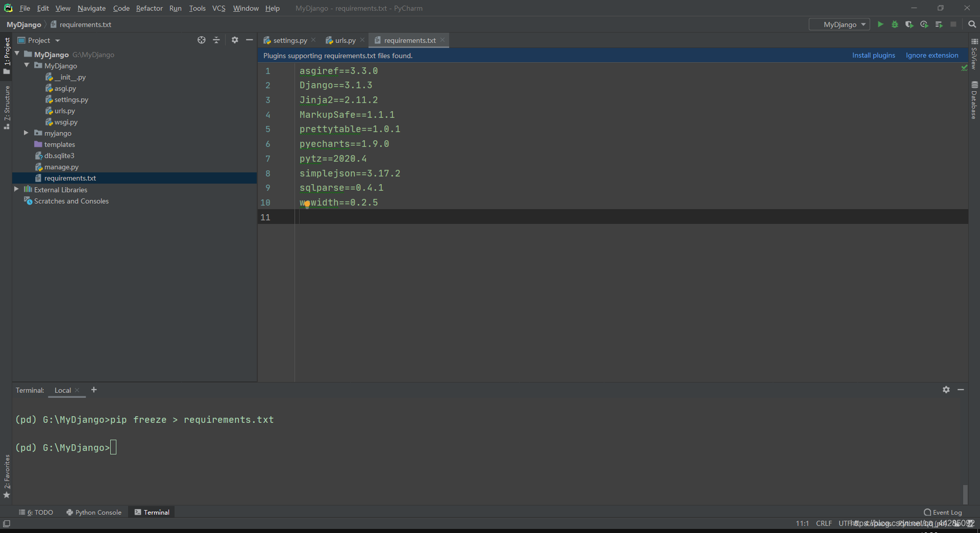Viewport: 980px width, 533px height.
Task: Click the profiler run icon
Action: pyautogui.click(x=924, y=24)
